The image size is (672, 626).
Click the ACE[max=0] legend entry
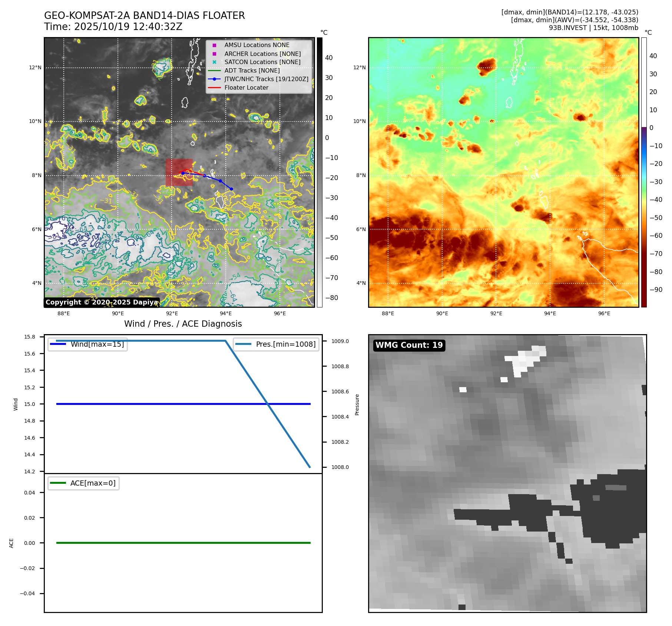click(84, 483)
